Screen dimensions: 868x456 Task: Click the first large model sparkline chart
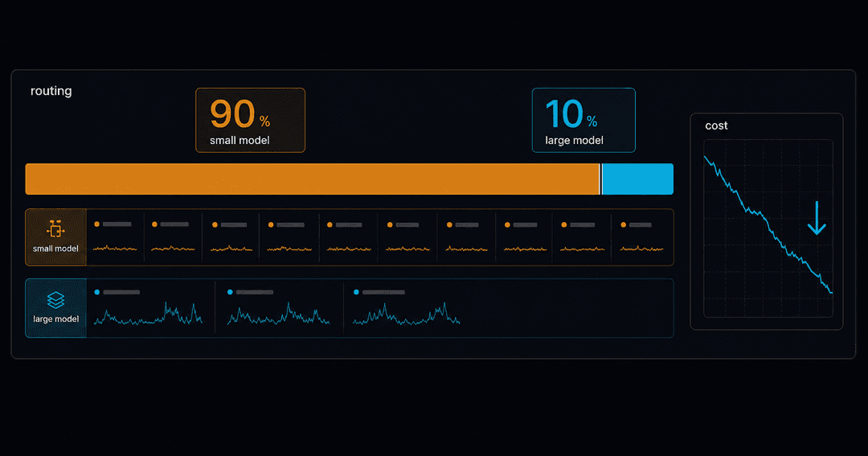click(x=148, y=314)
